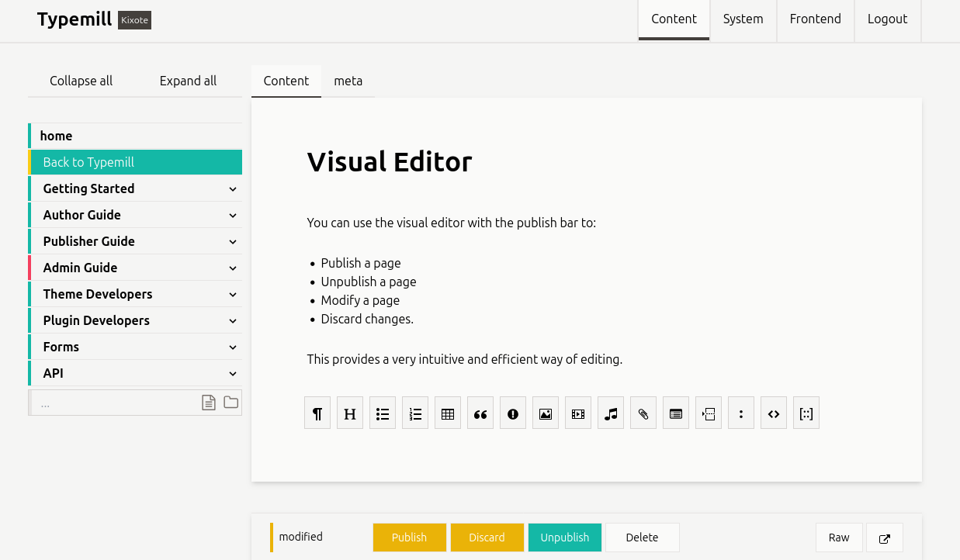
Task: Unpublish the current page
Action: tap(564, 538)
